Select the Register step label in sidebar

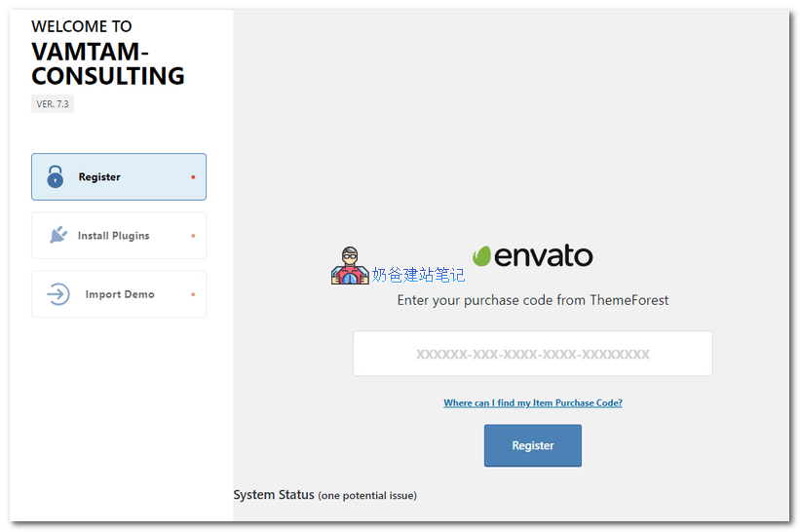(99, 177)
